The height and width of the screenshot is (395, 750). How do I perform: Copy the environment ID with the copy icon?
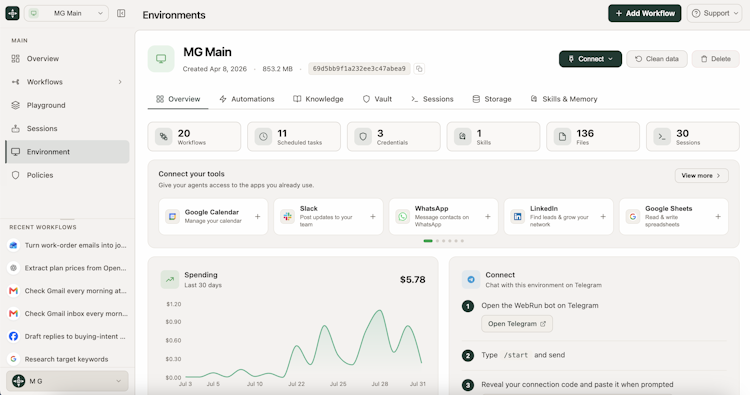[x=419, y=69]
